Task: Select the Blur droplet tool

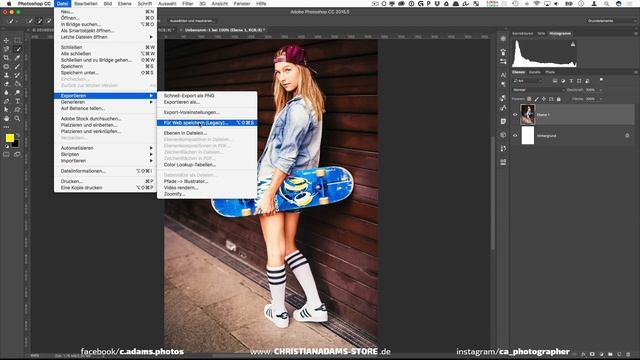Action: click(x=6, y=92)
